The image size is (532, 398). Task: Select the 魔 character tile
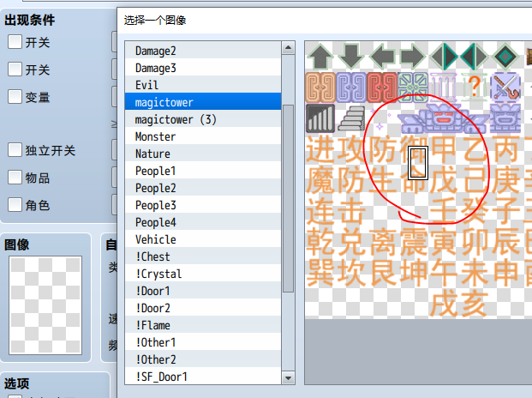coord(320,180)
